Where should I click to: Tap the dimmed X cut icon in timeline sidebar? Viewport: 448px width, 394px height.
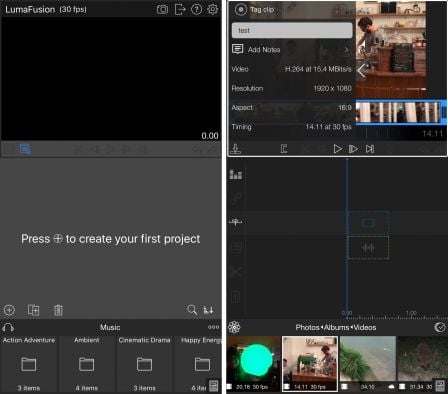[x=236, y=272]
